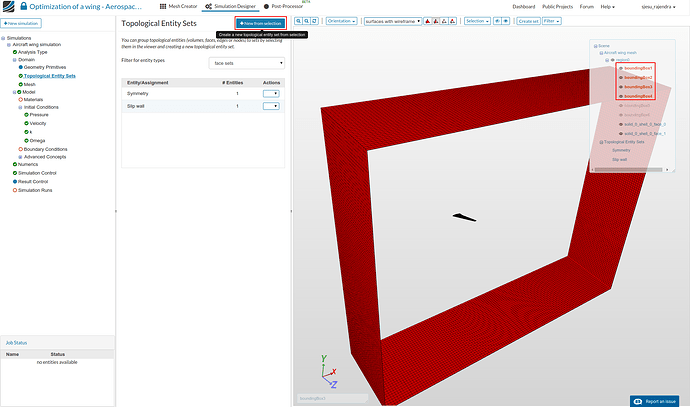Select Boundary Conditions in the simulation tree
This screenshot has width=690, height=407.
click(x=47, y=149)
